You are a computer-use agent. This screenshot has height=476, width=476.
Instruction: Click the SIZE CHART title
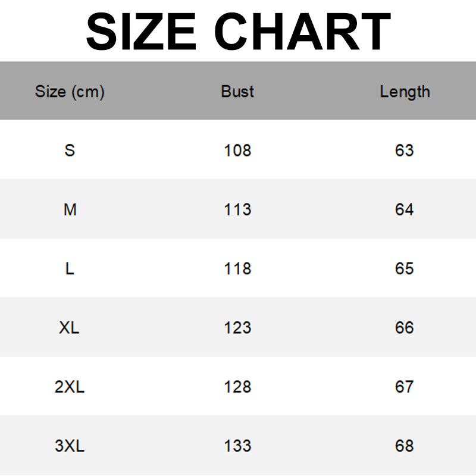tap(238, 31)
